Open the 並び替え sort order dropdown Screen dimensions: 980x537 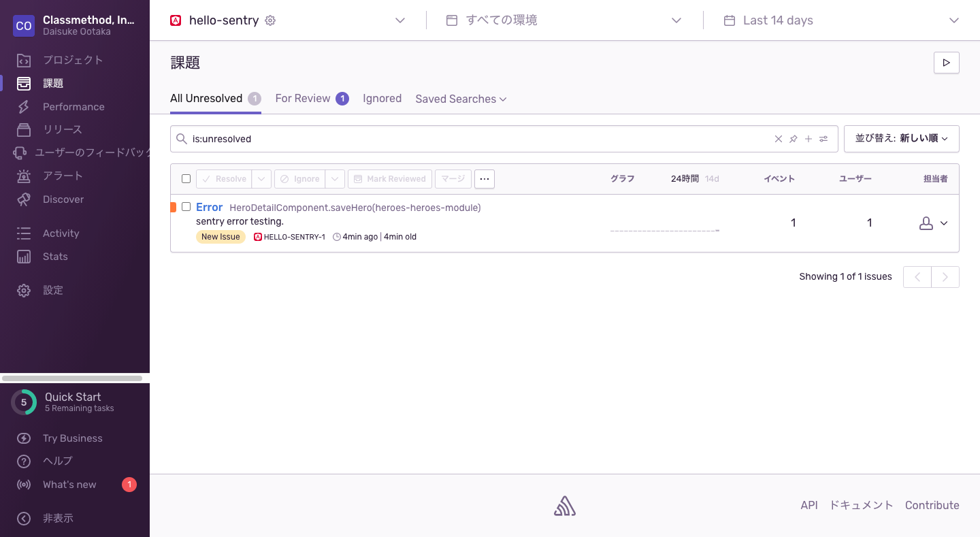[x=902, y=138]
